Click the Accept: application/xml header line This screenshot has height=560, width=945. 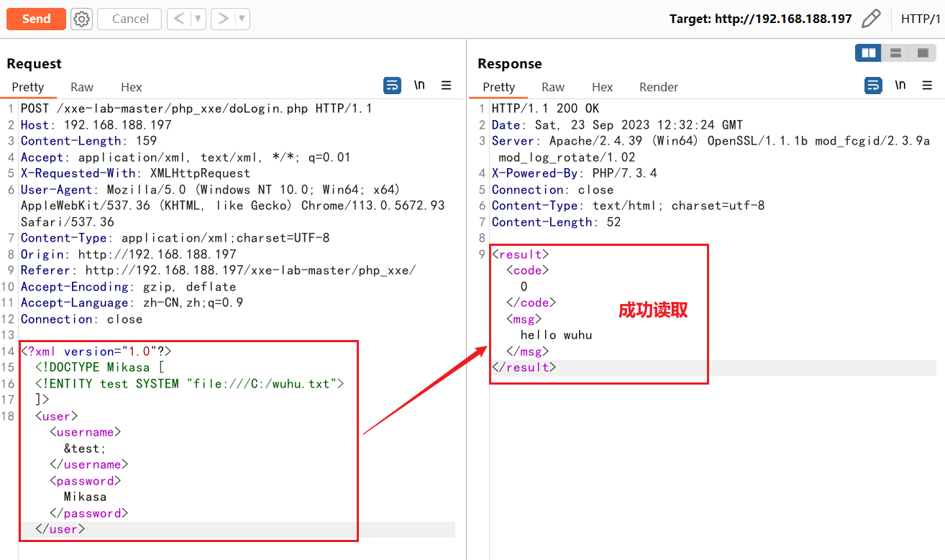[x=186, y=157]
